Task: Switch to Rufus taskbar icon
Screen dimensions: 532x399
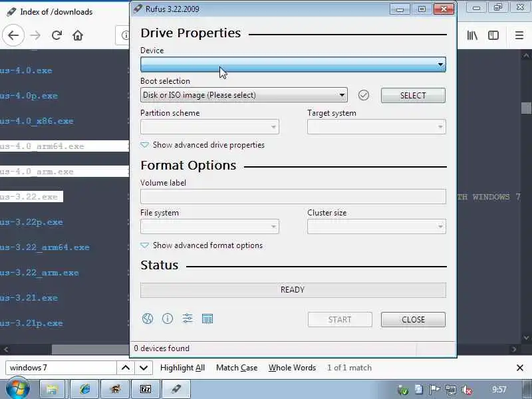Action: [176, 389]
